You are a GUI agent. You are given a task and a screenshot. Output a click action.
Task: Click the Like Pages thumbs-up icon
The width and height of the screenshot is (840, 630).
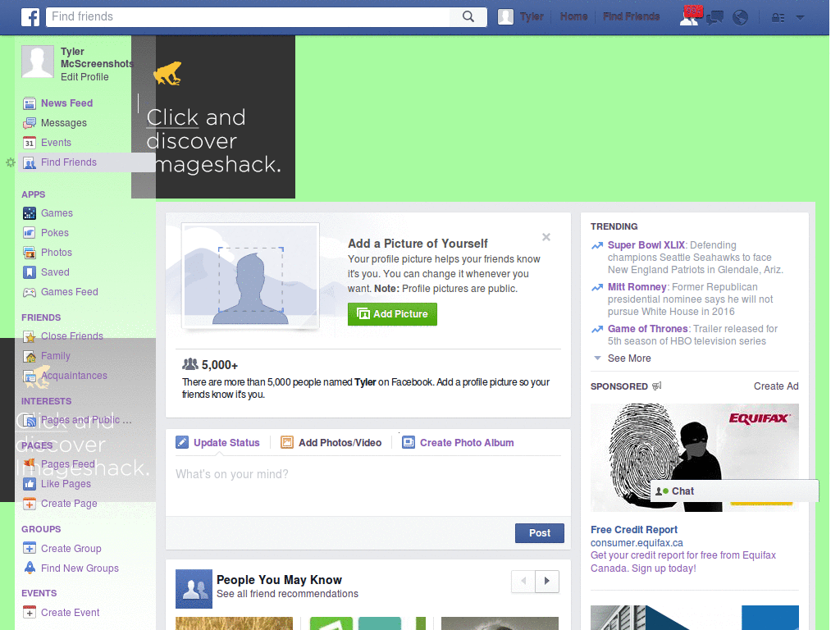[x=30, y=484]
